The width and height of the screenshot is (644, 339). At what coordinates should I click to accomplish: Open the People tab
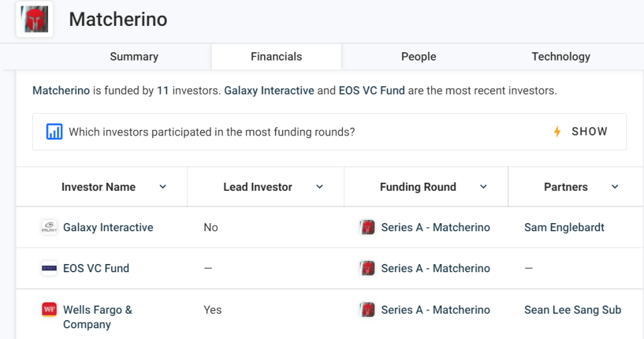pos(418,57)
